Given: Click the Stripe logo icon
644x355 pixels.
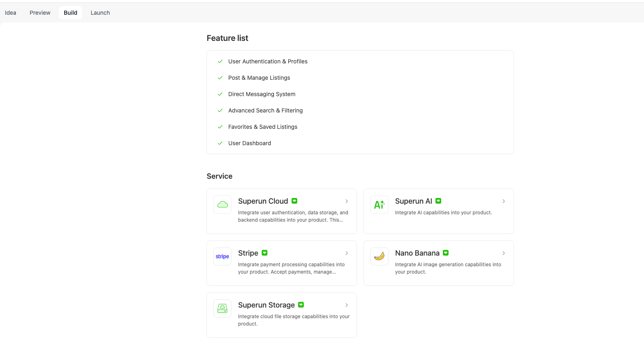Looking at the screenshot, I should coord(222,256).
